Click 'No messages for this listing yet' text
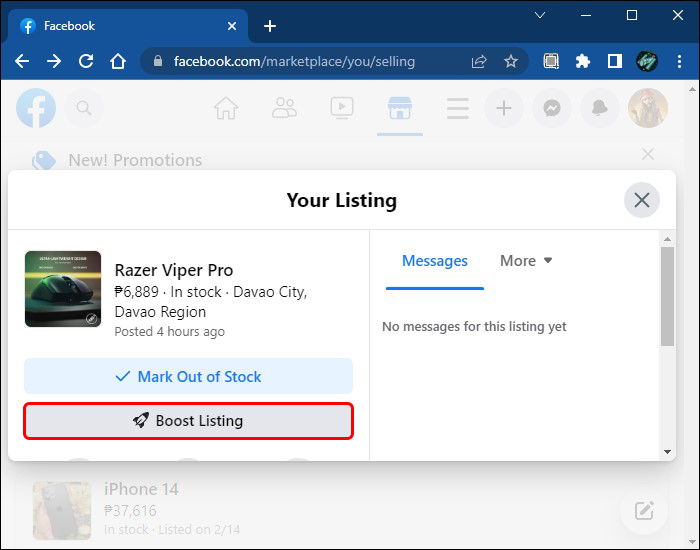Screen dimensions: 700x550 point(474,327)
